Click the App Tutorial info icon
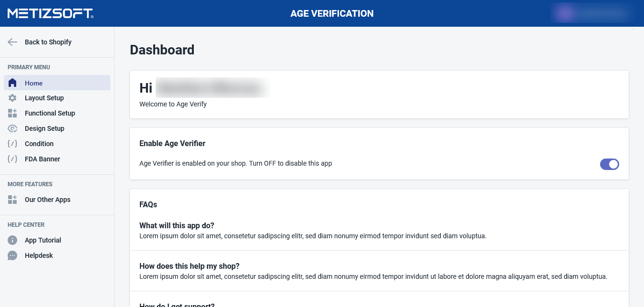 point(12,240)
